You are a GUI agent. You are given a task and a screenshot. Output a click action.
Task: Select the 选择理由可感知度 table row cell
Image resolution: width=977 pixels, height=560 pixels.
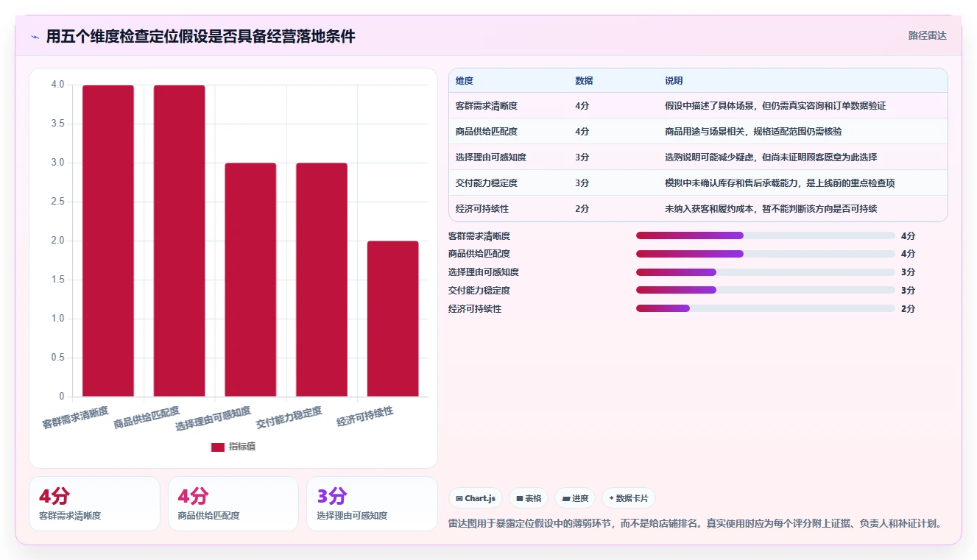491,157
